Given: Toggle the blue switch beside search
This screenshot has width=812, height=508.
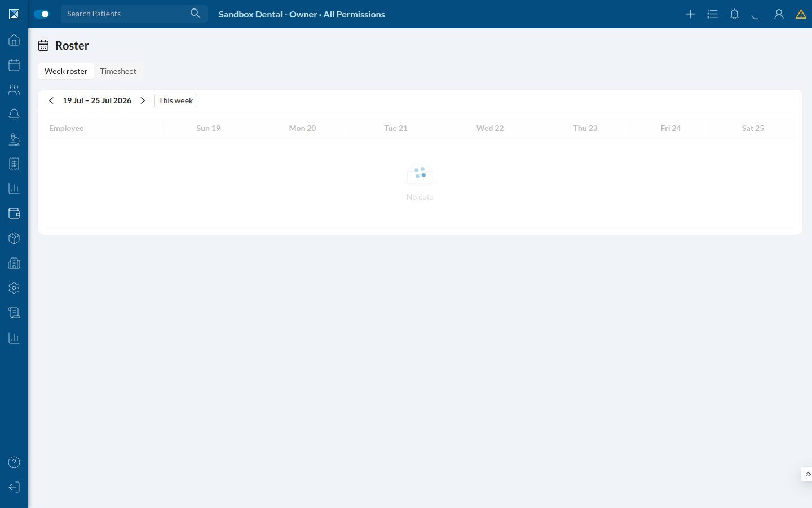Looking at the screenshot, I should 42,14.
